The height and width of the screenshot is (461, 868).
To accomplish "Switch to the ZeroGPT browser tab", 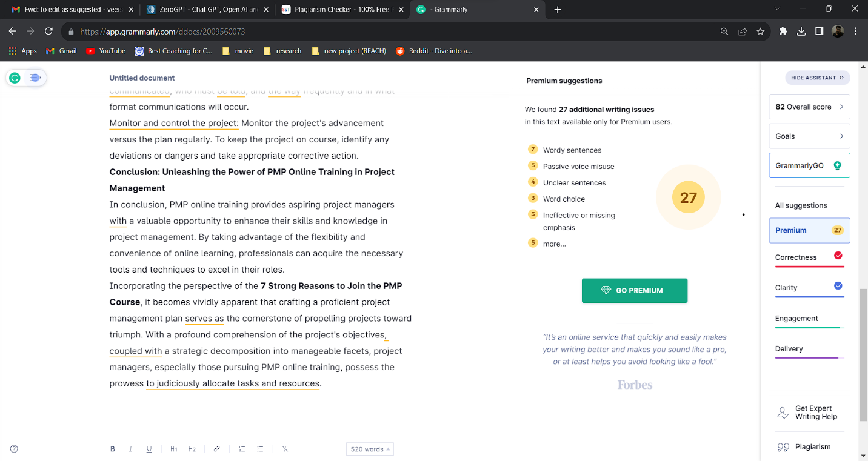I will pos(207,10).
